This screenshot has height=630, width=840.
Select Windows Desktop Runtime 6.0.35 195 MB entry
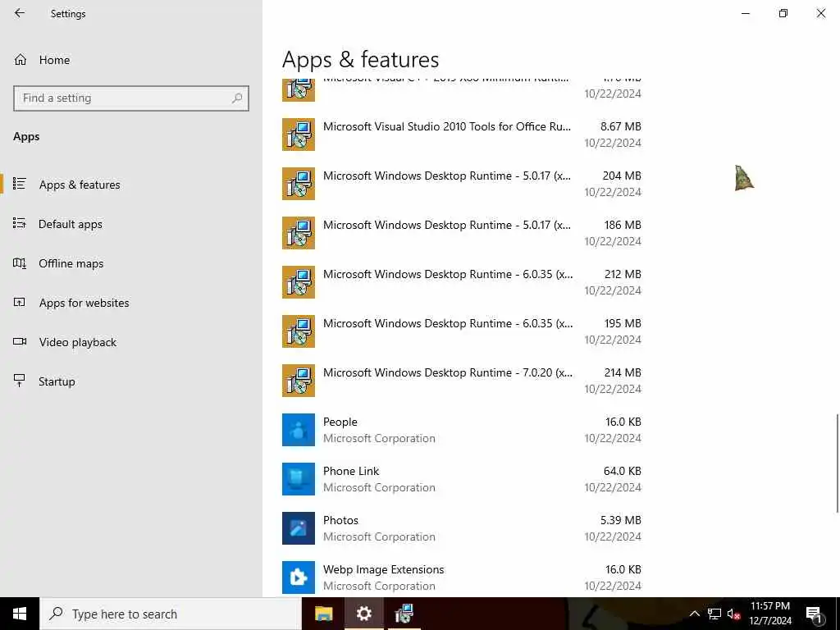pyautogui.click(x=462, y=331)
